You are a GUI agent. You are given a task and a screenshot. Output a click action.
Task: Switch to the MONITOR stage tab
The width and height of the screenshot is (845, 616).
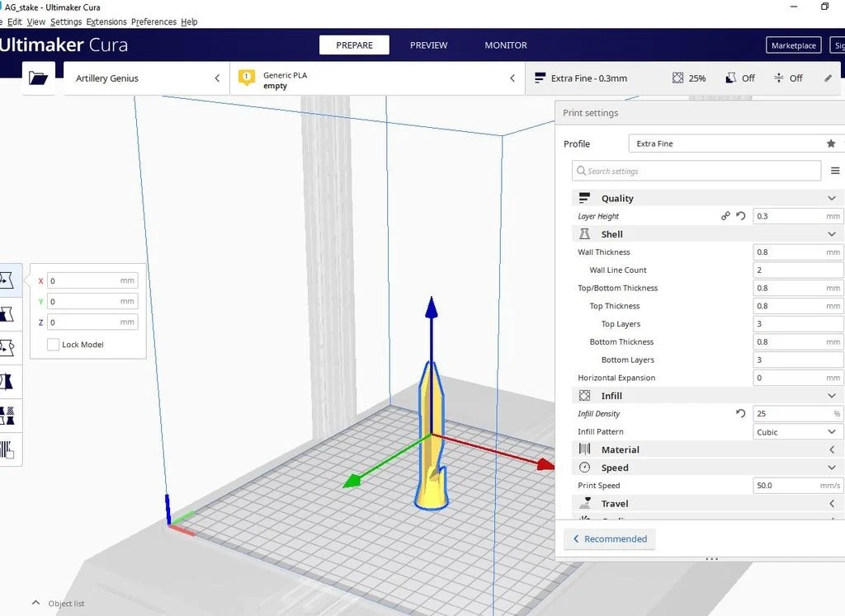pos(506,45)
